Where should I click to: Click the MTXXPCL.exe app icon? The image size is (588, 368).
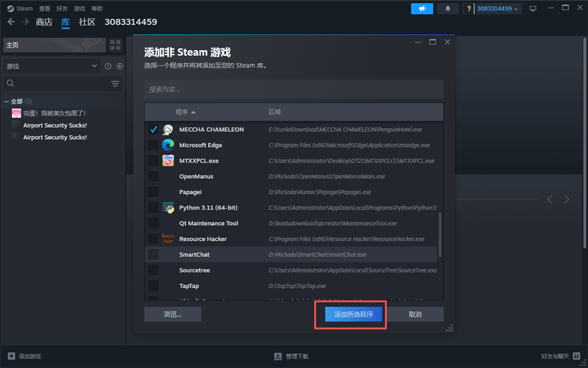click(x=168, y=161)
